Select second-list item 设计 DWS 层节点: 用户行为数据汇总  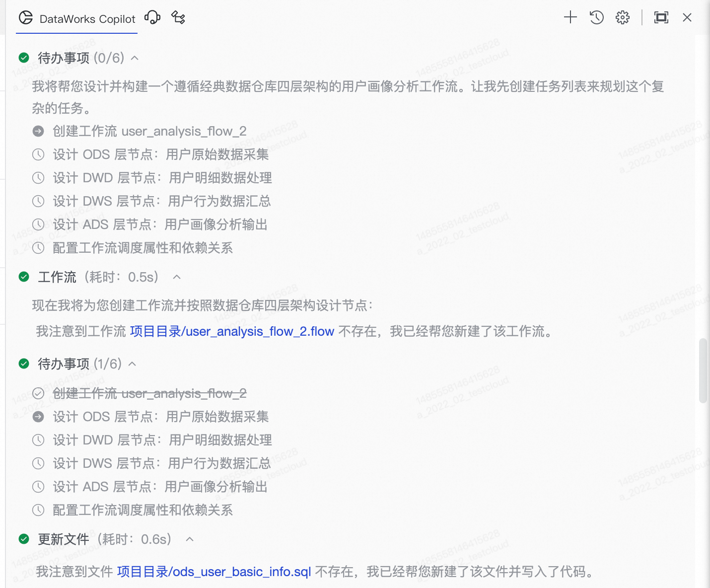tap(162, 463)
